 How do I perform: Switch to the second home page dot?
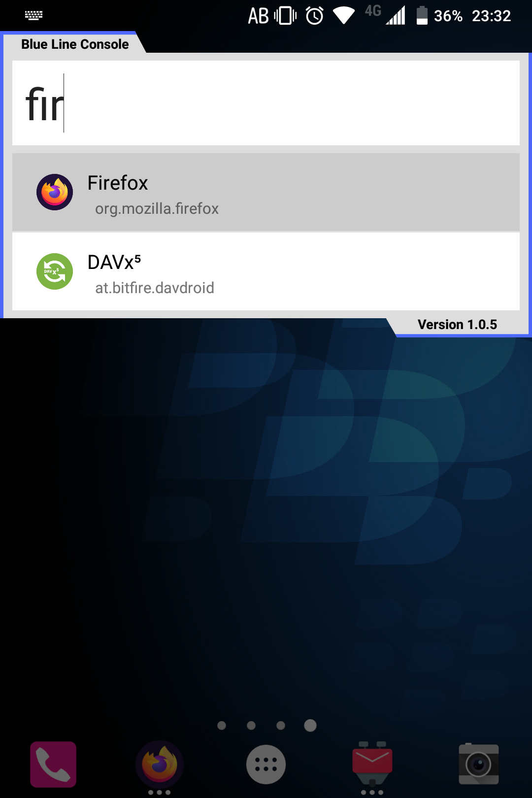pyautogui.click(x=251, y=726)
